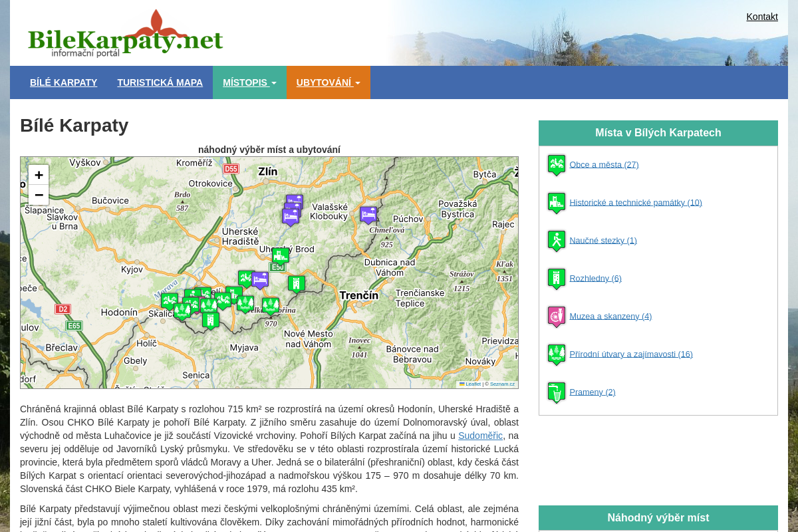798x532 pixels.
Task: Open the Kontakt link
Action: tap(762, 17)
